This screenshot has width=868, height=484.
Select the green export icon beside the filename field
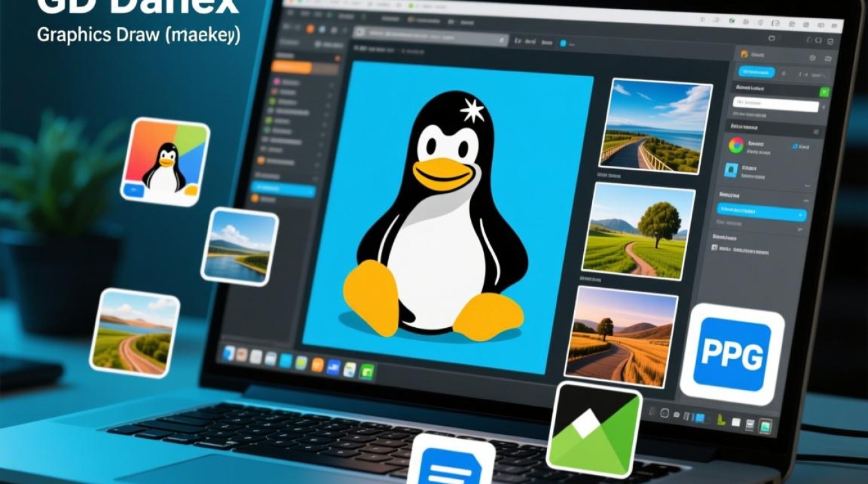[x=824, y=92]
